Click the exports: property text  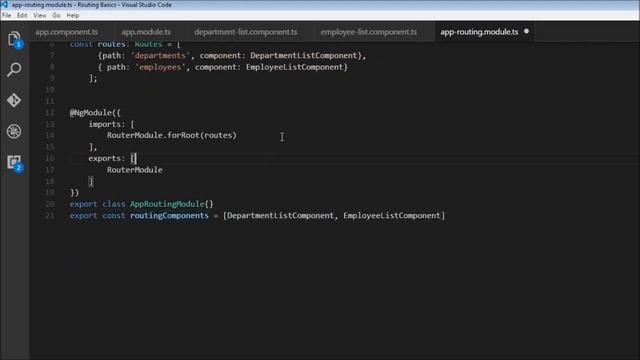[107, 158]
